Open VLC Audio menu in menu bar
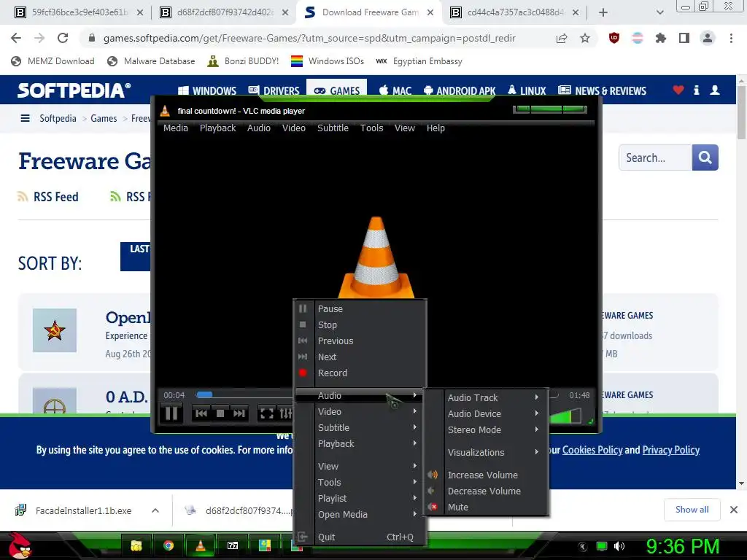Viewport: 747px width, 560px height. 259,128
